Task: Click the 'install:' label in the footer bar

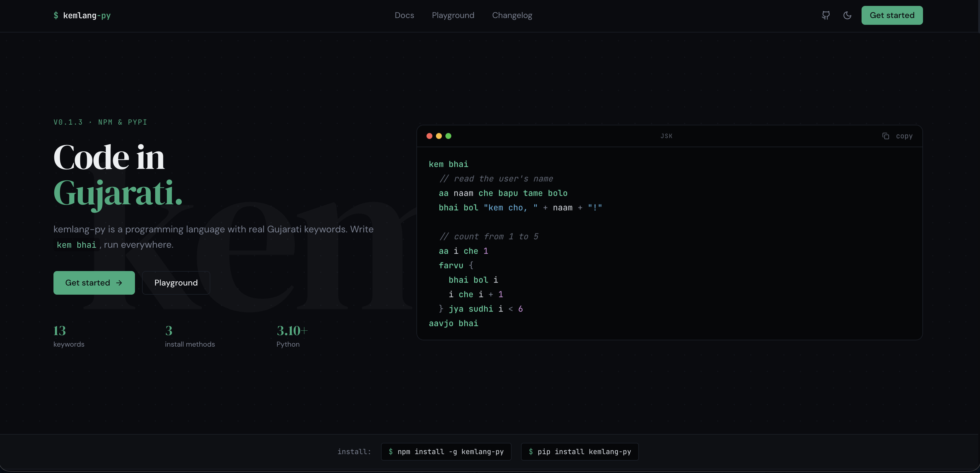Action: (x=354, y=451)
